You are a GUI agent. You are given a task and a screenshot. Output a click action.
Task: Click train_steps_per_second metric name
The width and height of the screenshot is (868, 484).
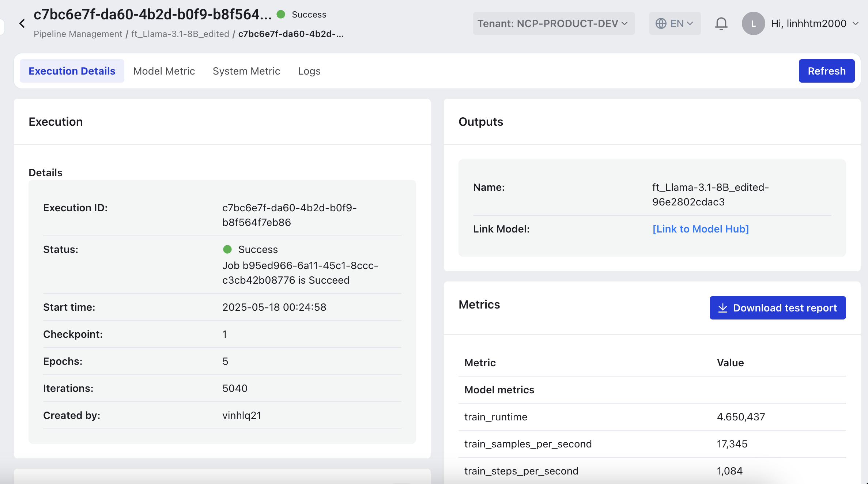tap(521, 471)
